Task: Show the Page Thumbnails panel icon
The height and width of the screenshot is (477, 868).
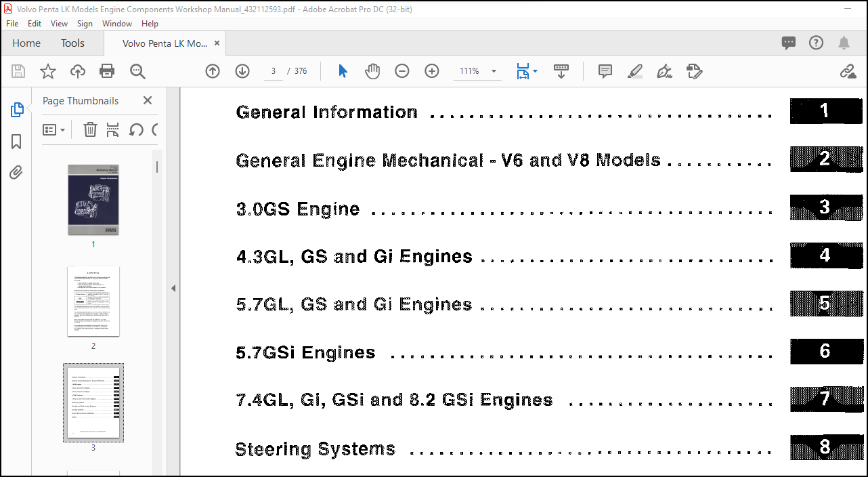Action: (16, 110)
